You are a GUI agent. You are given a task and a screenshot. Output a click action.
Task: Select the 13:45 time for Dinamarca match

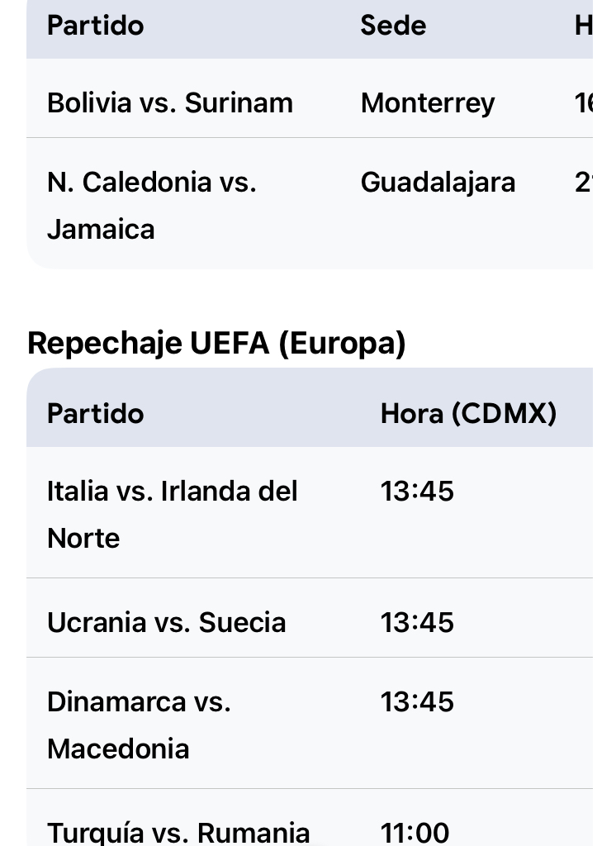pos(417,701)
